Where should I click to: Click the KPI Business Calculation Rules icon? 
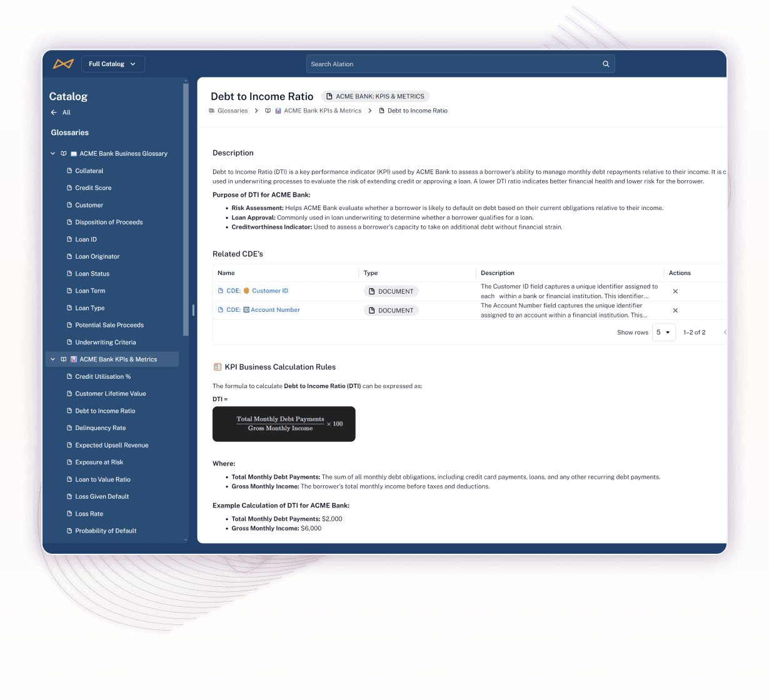218,367
